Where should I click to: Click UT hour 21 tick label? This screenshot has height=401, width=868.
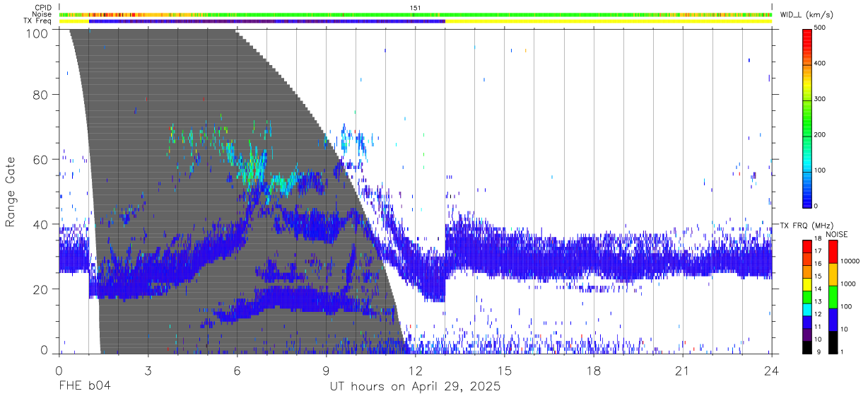coord(683,371)
